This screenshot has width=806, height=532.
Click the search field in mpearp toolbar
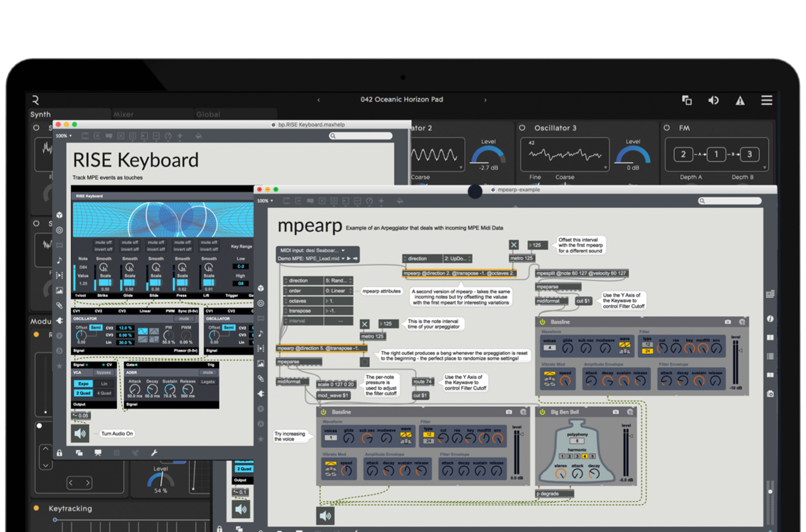click(x=730, y=201)
